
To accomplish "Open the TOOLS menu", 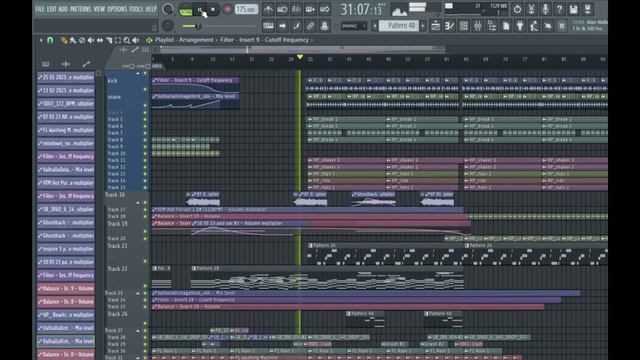I will click(136, 9).
